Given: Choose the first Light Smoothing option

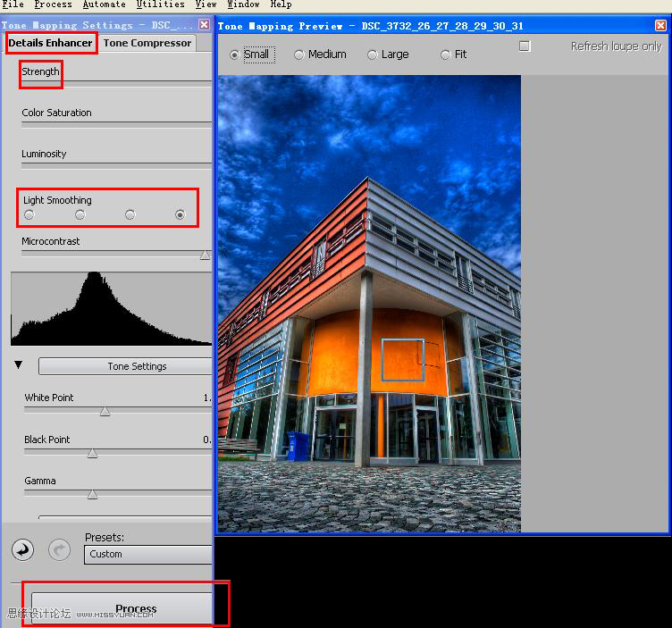Looking at the screenshot, I should click(29, 214).
